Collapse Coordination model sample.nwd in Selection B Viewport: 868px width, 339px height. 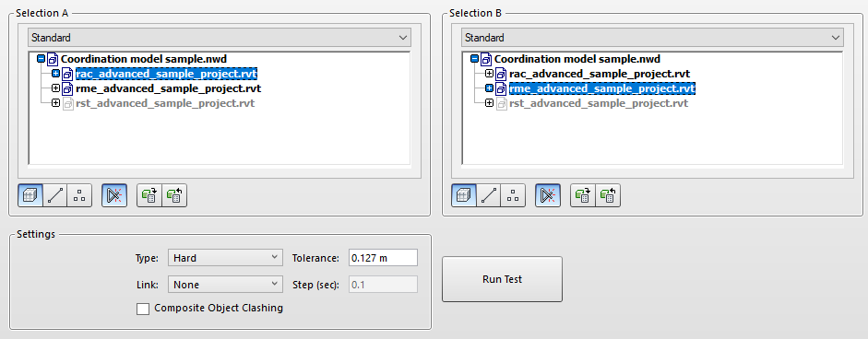pyautogui.click(x=474, y=59)
